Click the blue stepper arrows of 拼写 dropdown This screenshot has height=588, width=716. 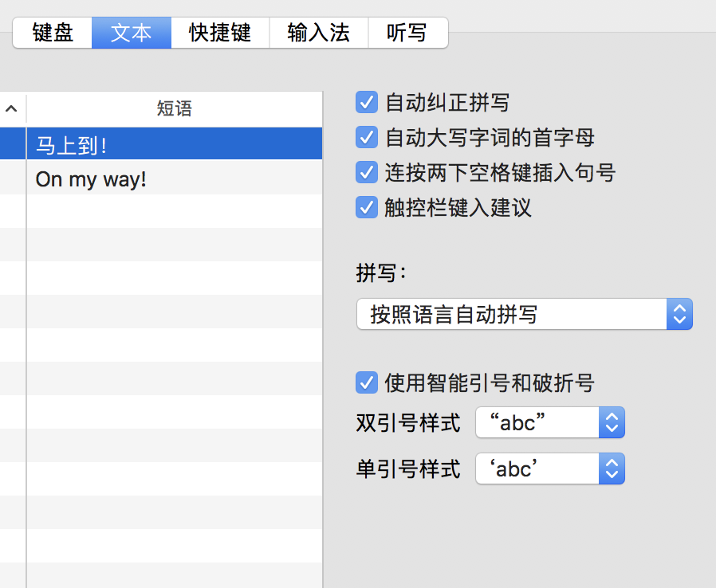click(x=679, y=314)
